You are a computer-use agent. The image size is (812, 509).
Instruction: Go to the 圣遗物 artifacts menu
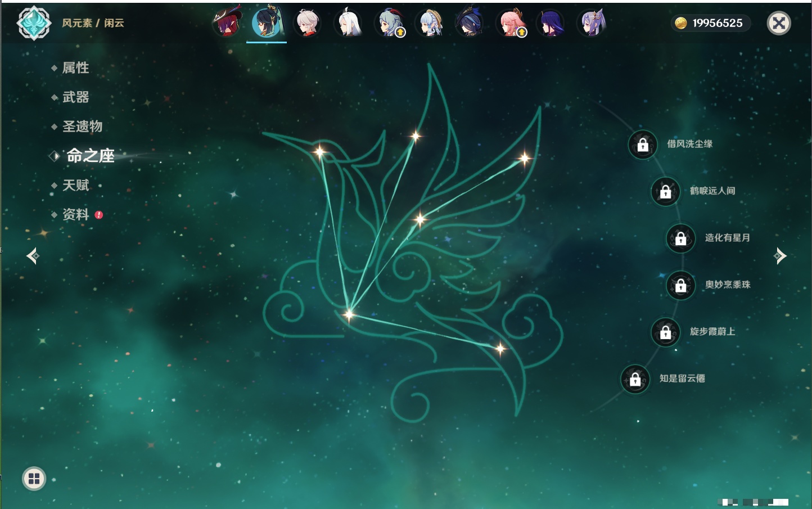82,127
